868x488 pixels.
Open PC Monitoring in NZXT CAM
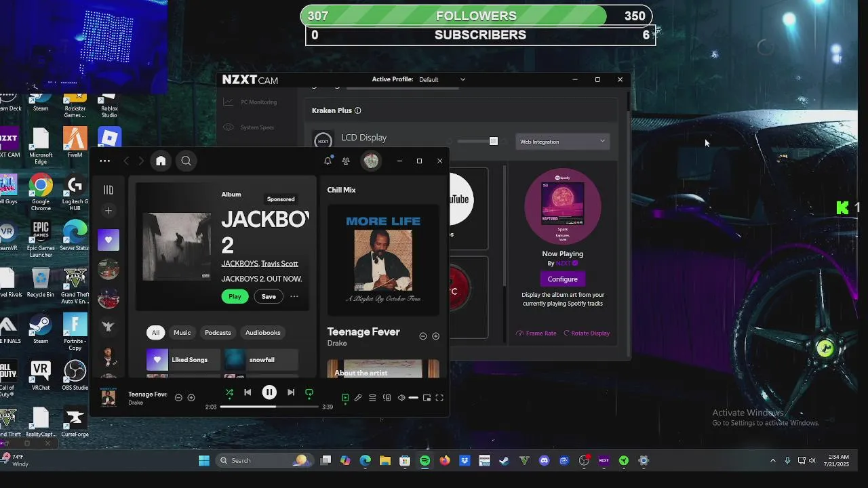pos(251,102)
